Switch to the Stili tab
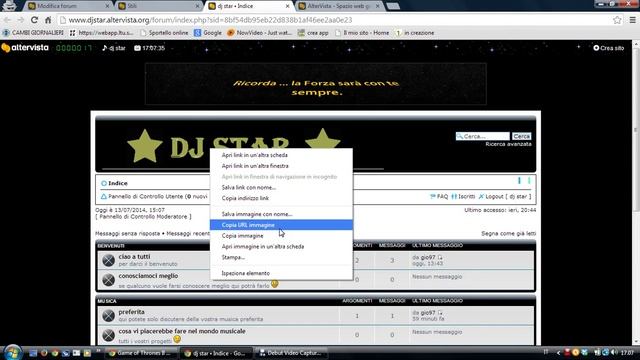The image size is (640, 360). tap(158, 6)
